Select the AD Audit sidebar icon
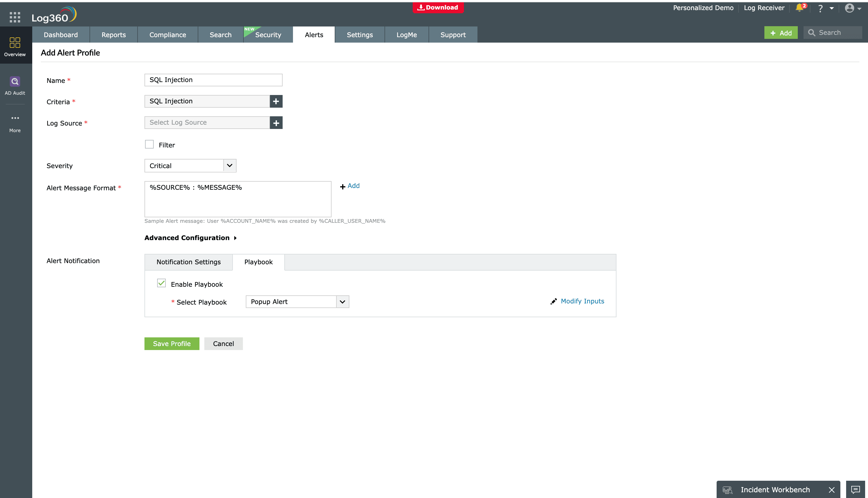Viewport: 868px width, 498px height. coord(15,81)
